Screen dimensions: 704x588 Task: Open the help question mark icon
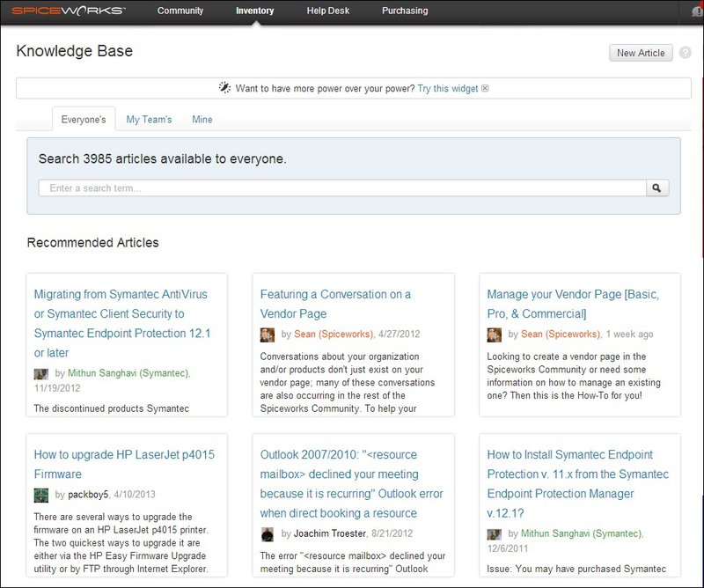(x=686, y=53)
